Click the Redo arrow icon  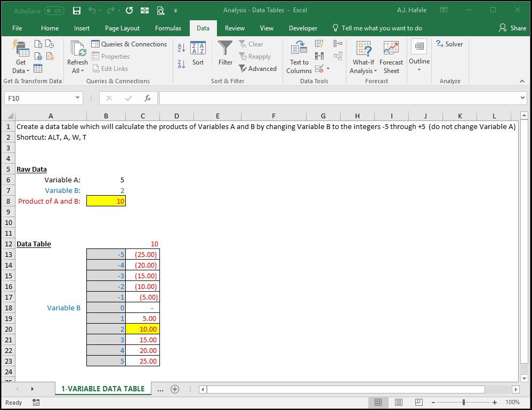110,11
